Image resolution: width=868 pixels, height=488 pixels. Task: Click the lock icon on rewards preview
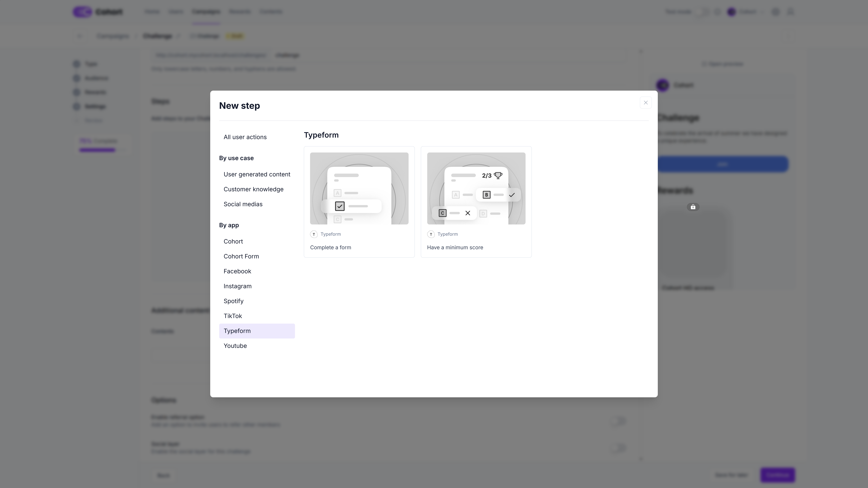click(x=693, y=207)
